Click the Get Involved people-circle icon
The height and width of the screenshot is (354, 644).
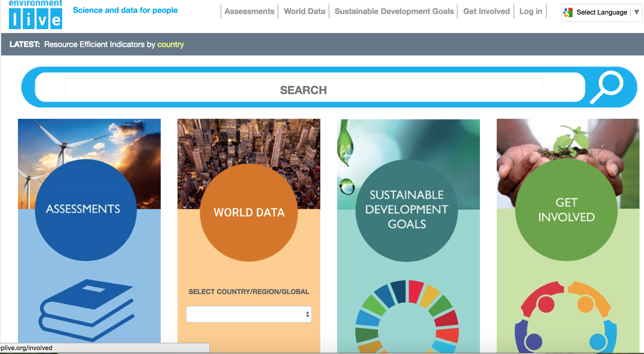[x=566, y=317]
